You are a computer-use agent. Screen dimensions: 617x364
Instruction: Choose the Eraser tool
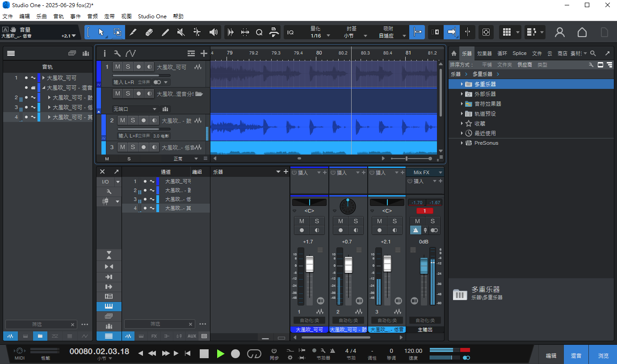coord(149,32)
